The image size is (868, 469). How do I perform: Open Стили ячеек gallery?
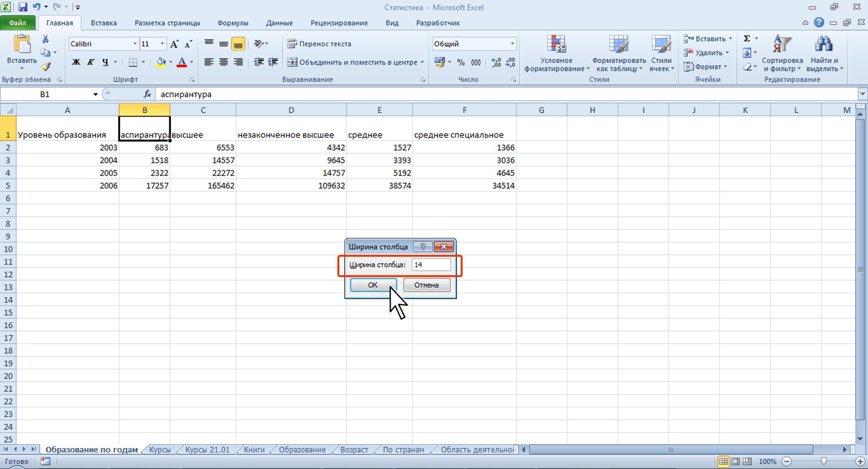click(x=661, y=53)
